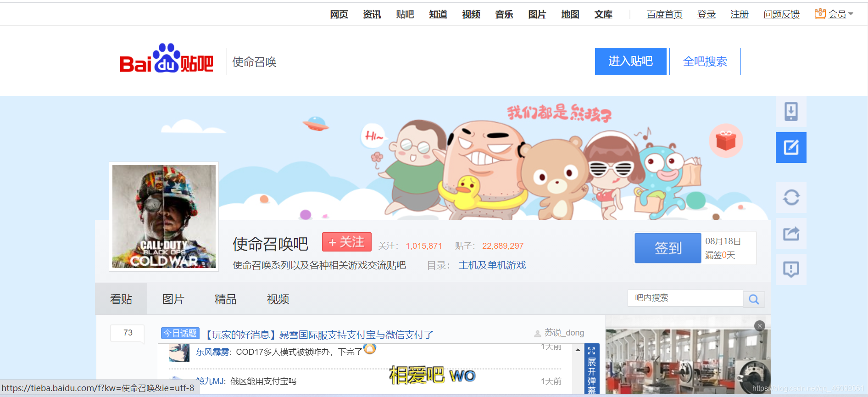Image resolution: width=868 pixels, height=397 pixels.
Task: Click the 会员 crown icon
Action: click(820, 14)
